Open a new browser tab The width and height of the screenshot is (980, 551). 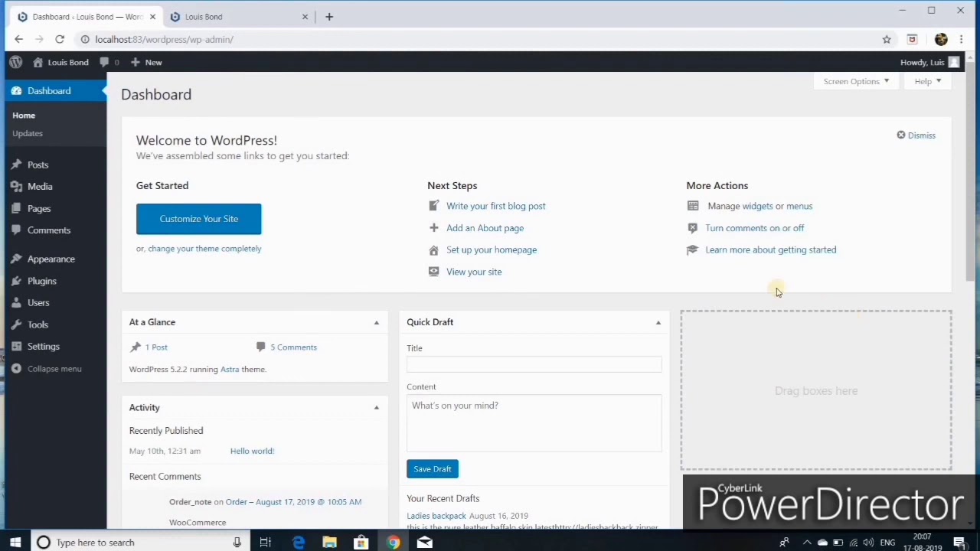click(329, 16)
